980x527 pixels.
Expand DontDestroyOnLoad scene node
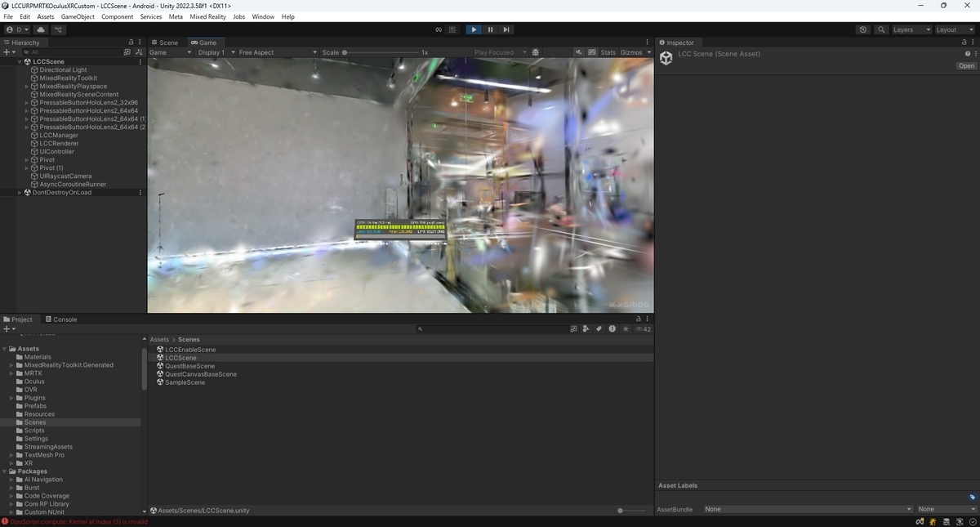coord(20,192)
